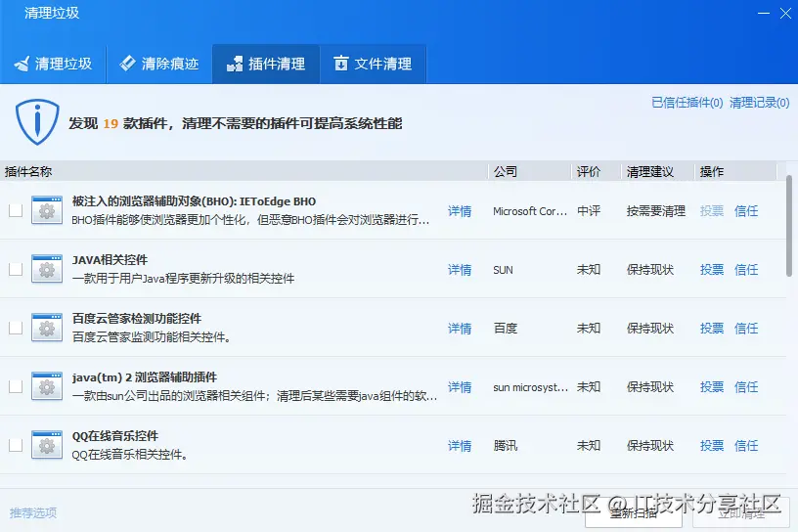Screen dimensions: 798x532
Task: Click the 操作 column header
Action: click(736, 171)
